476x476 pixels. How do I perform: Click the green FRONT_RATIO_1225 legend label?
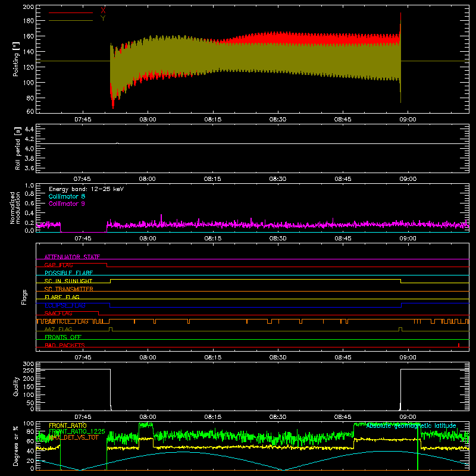point(77,431)
